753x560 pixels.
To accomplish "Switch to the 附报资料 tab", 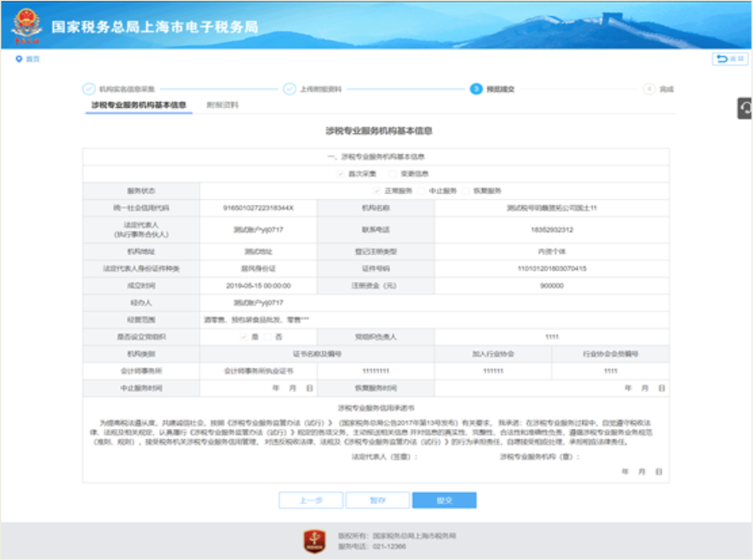I will point(222,106).
